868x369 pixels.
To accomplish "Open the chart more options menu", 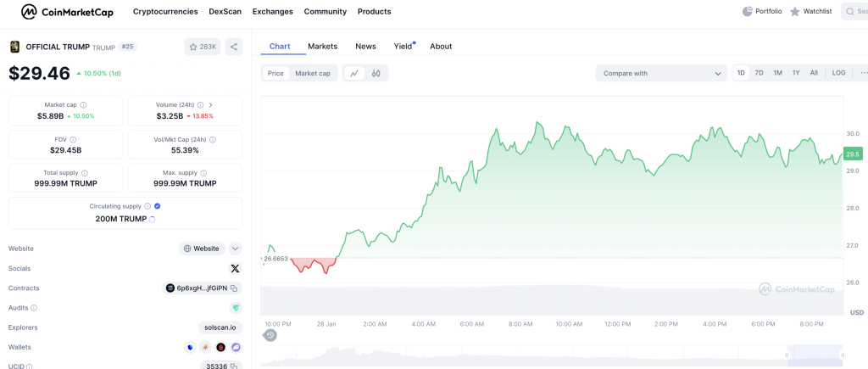I will point(863,73).
